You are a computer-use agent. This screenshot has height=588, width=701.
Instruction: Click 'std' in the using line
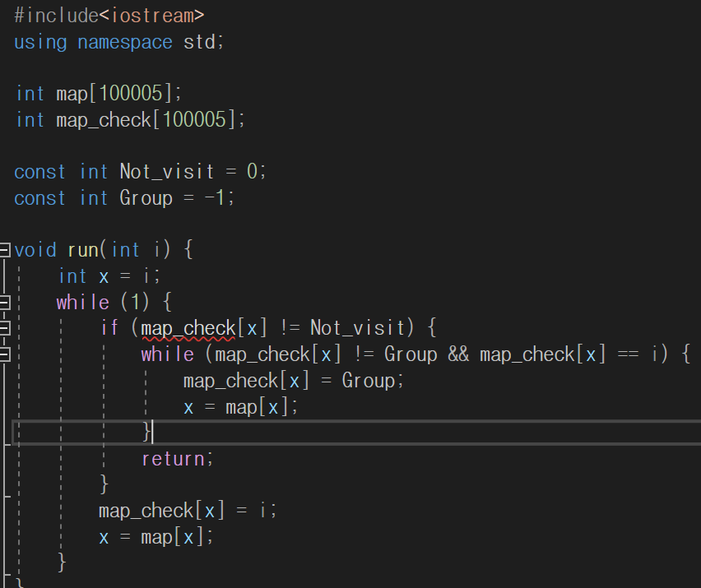(x=199, y=42)
